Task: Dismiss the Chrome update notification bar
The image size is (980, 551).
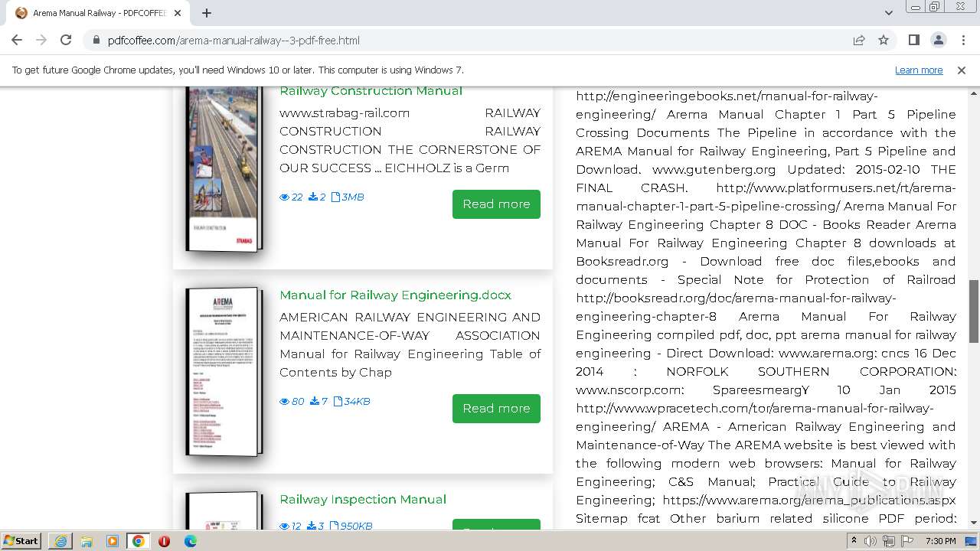Action: (962, 70)
